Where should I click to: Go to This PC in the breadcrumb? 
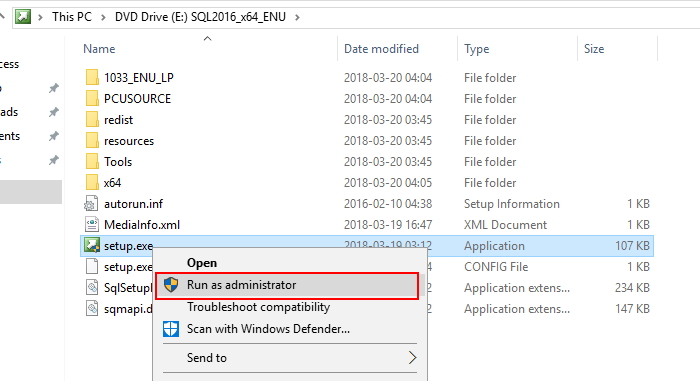(72, 17)
